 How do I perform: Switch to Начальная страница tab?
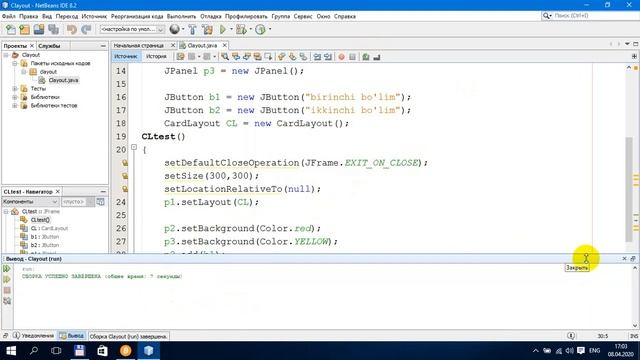(139, 45)
